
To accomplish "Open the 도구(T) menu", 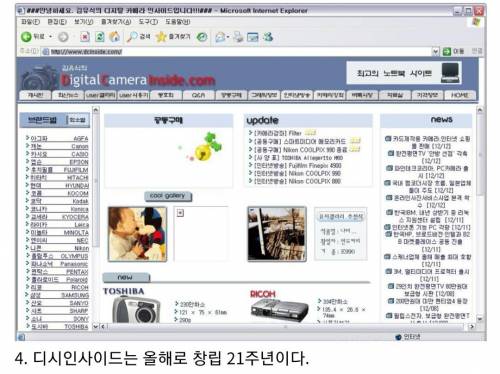I will tap(148, 22).
